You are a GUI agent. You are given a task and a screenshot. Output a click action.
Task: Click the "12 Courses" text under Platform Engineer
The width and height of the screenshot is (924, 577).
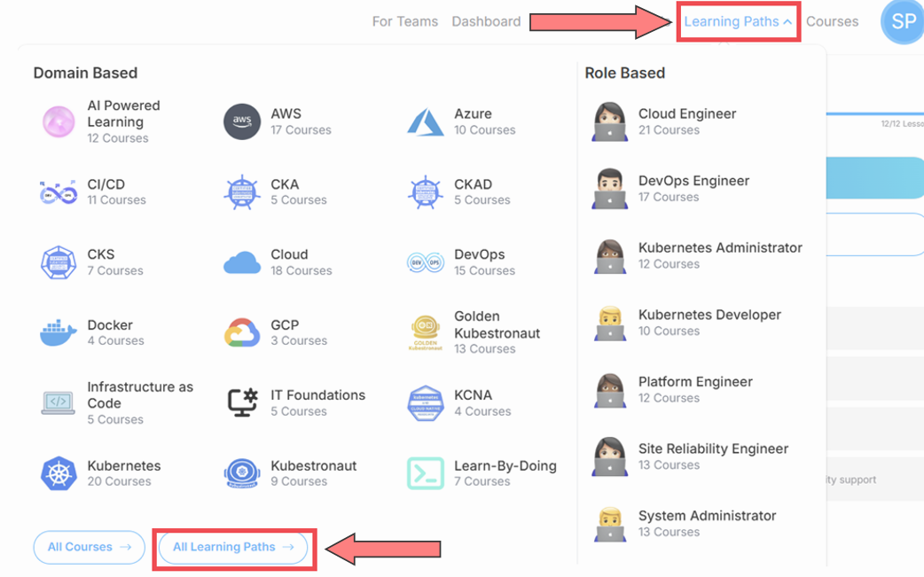(669, 398)
